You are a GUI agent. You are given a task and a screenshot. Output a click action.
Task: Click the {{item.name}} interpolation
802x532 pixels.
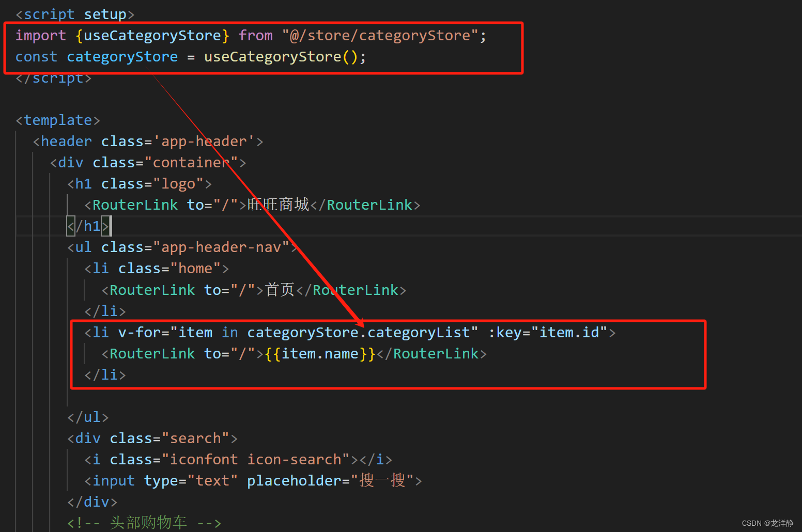[x=319, y=353]
